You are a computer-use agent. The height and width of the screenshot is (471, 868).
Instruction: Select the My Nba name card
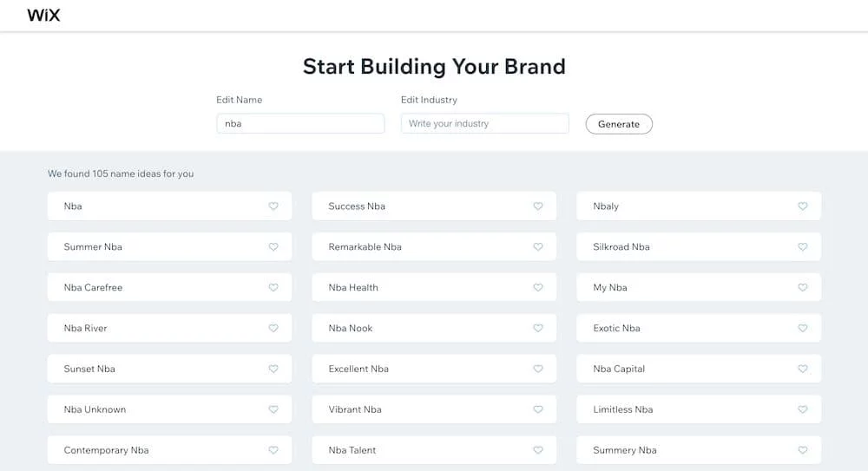(x=699, y=287)
